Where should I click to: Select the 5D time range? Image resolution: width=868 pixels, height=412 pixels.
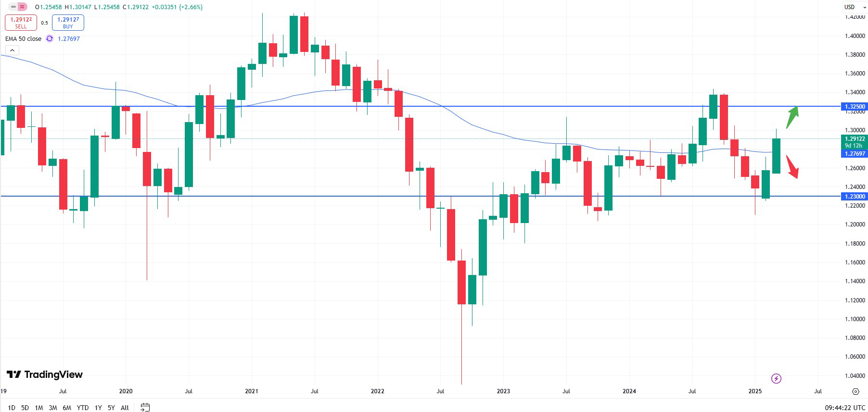25,408
